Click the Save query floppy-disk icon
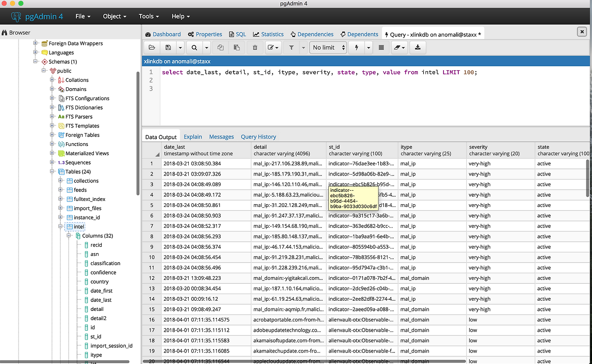This screenshot has height=364, width=592. [x=168, y=48]
